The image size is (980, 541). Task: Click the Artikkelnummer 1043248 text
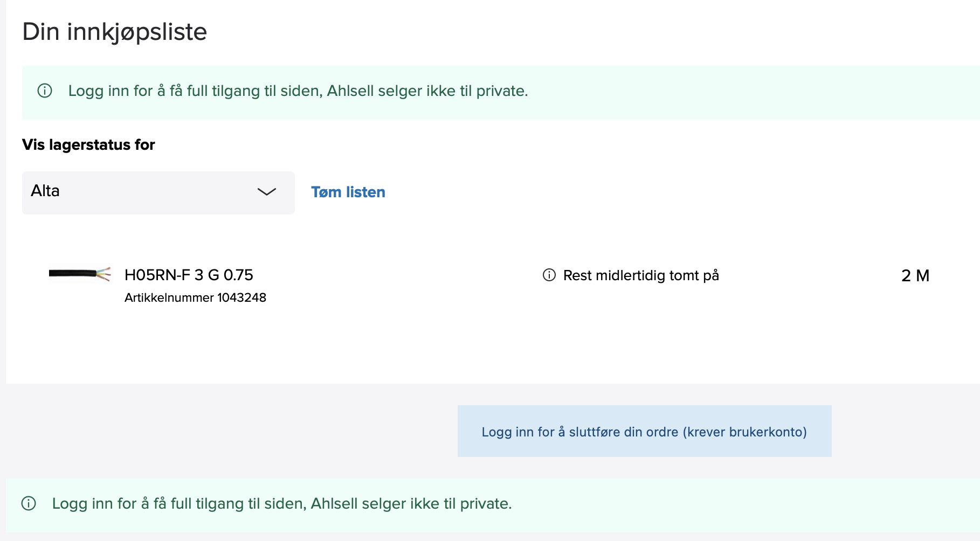[x=195, y=297]
